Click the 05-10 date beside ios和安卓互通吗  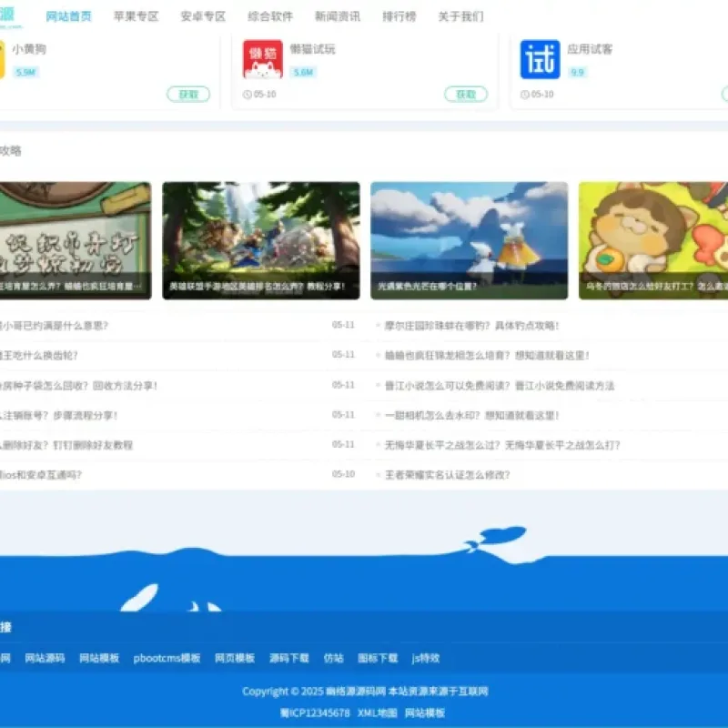[x=343, y=474]
